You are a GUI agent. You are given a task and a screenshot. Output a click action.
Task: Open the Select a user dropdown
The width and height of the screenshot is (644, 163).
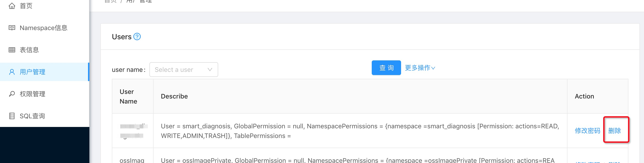click(x=184, y=70)
